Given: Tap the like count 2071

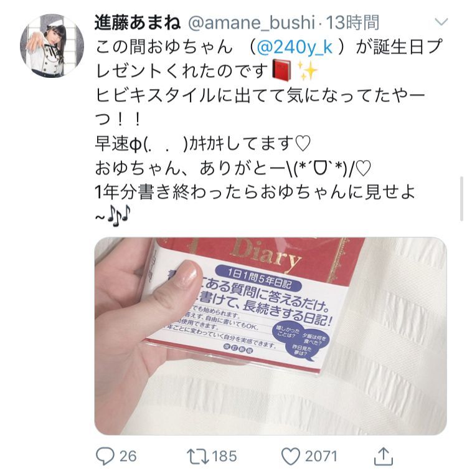Looking at the screenshot, I should (321, 456).
